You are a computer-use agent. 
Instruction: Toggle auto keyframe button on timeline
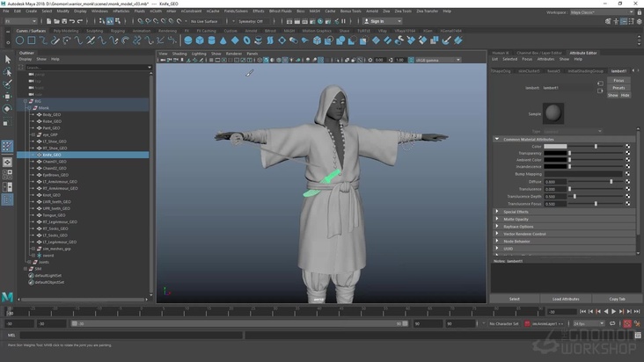coord(627,324)
